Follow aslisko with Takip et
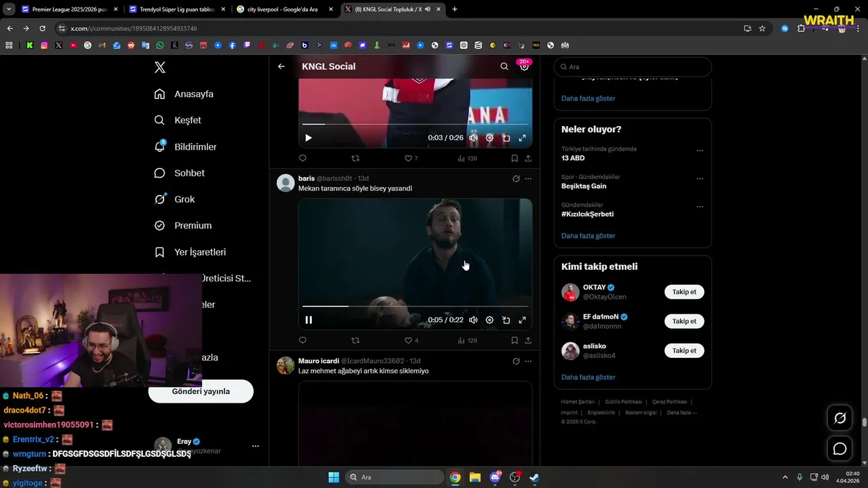The image size is (868, 488). [x=684, y=350]
